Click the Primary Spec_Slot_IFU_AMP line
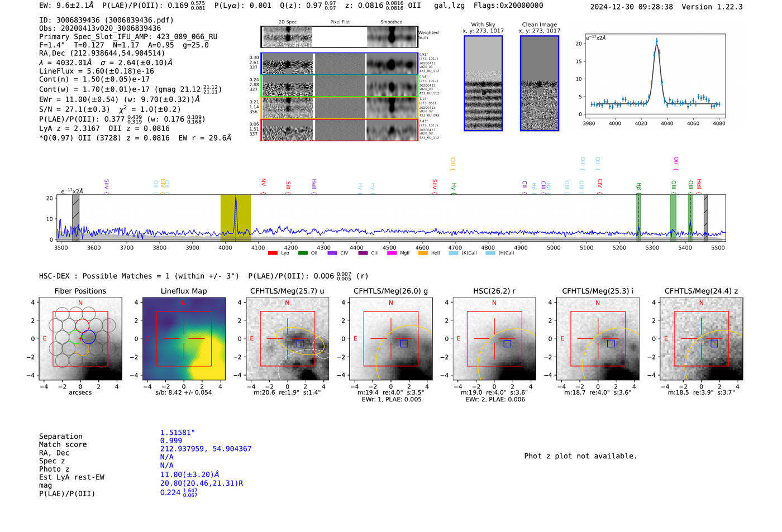 (x=128, y=36)
